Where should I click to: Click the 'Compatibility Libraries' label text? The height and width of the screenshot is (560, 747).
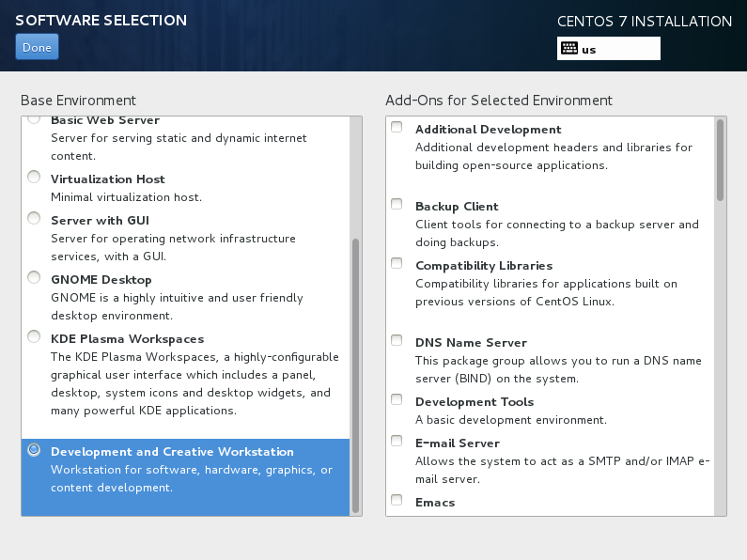[x=484, y=266]
